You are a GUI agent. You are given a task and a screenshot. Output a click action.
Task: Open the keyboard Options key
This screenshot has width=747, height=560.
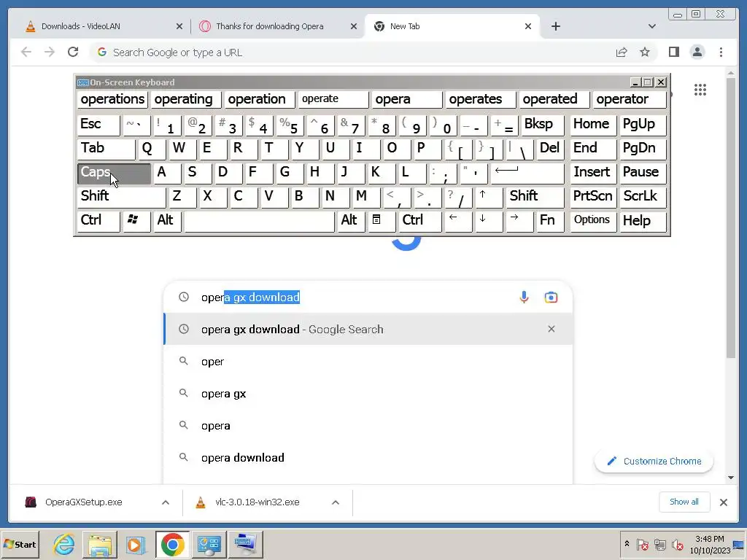[x=593, y=220]
